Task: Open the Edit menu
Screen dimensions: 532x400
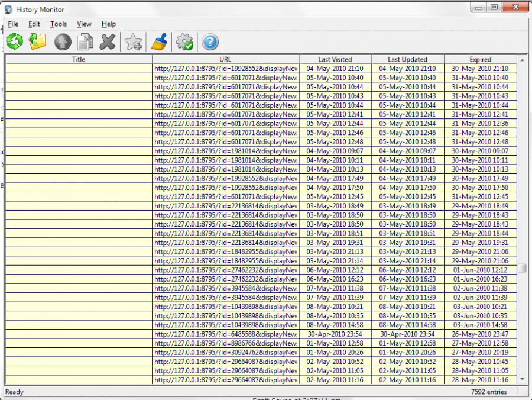Action: tap(34, 24)
